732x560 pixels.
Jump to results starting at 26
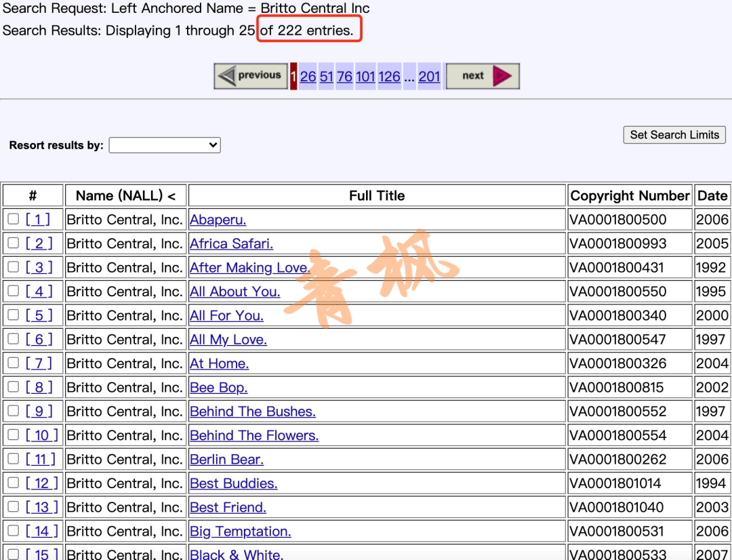(308, 76)
